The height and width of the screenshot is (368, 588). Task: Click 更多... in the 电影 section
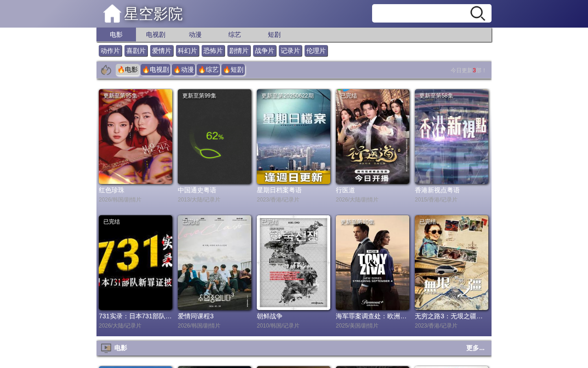tap(475, 348)
